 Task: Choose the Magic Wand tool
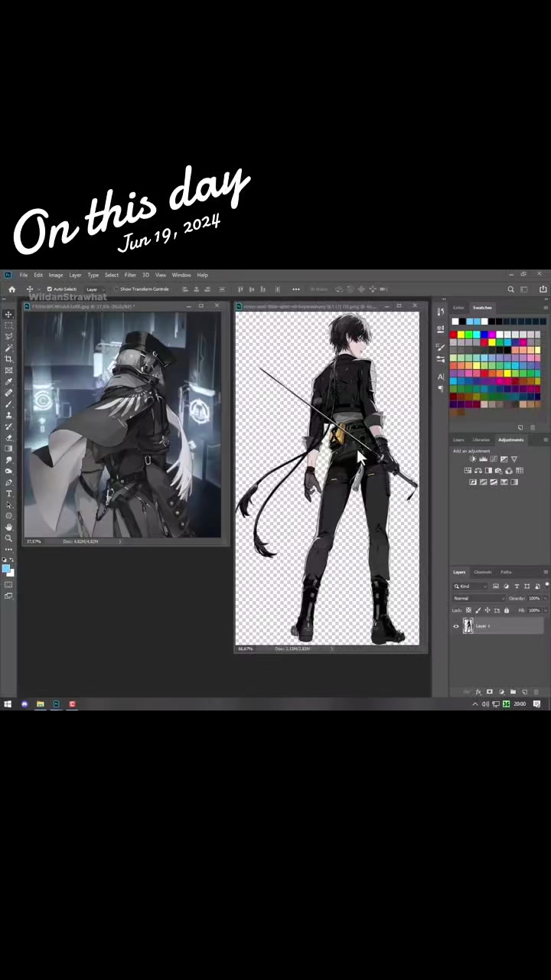(8, 348)
